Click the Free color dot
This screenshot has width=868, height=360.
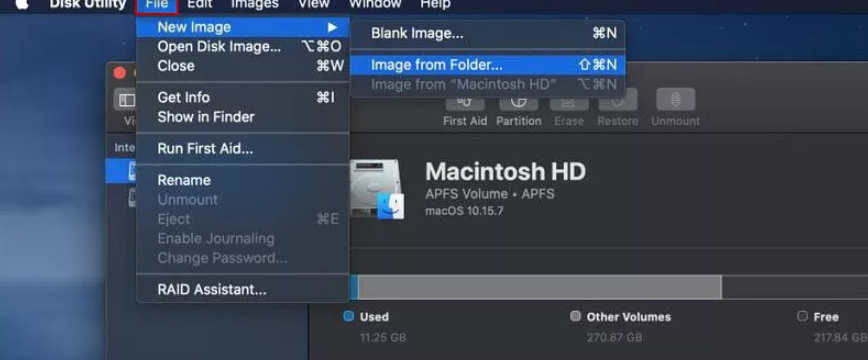tap(802, 317)
